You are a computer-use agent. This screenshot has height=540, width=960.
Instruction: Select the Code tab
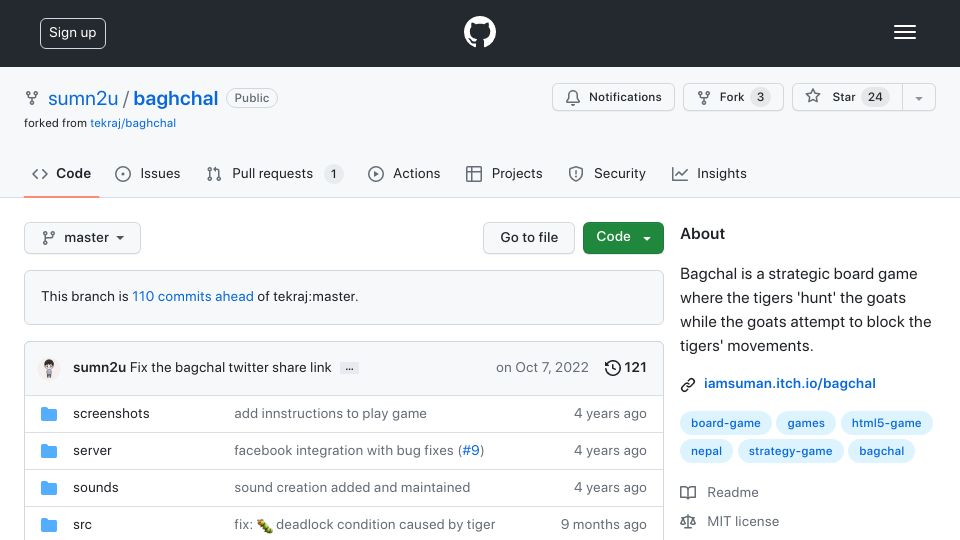point(61,174)
